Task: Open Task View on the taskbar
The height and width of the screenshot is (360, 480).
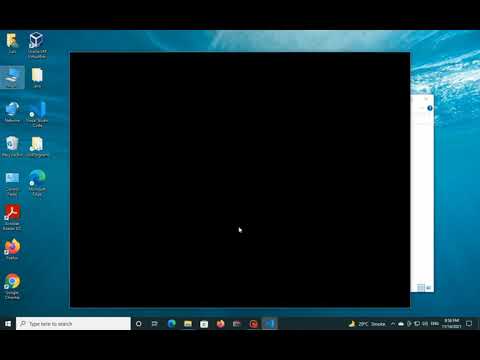Action: [x=155, y=323]
